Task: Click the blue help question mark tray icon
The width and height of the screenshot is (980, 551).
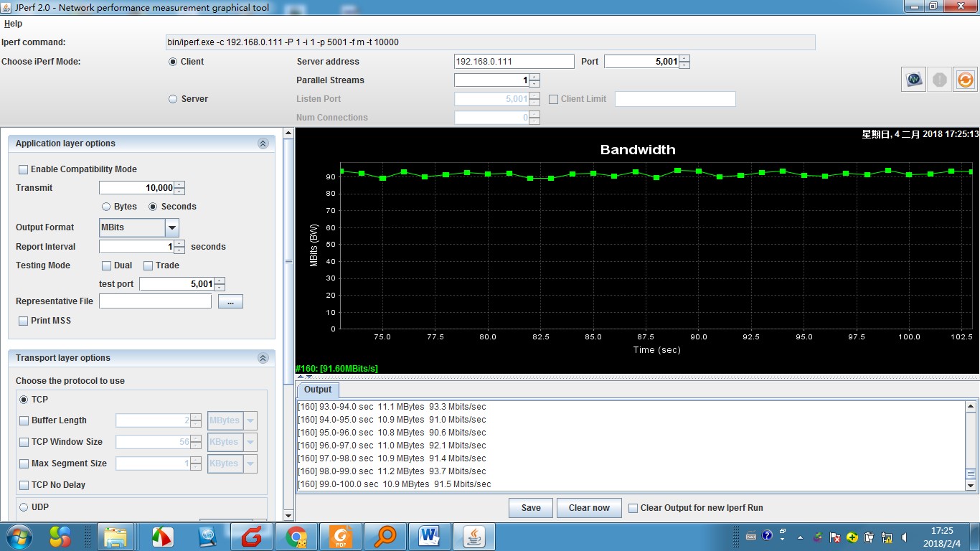Action: coord(767,536)
